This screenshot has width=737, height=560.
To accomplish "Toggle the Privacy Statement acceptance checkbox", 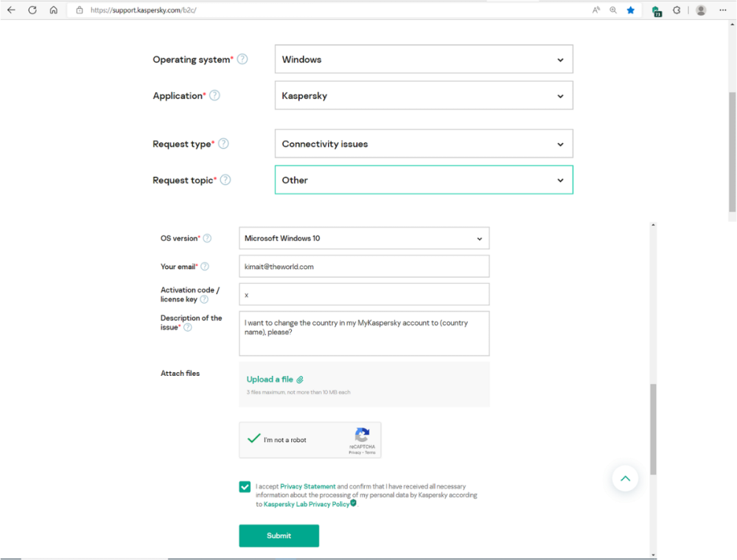I will pyautogui.click(x=245, y=486).
